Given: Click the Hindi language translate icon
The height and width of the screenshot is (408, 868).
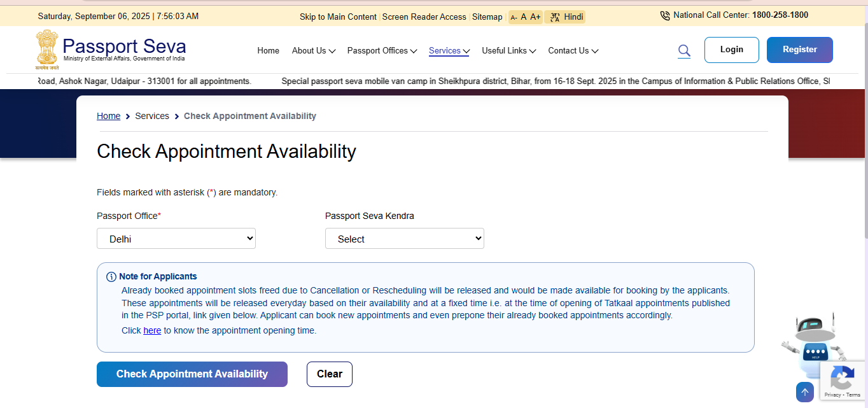Looking at the screenshot, I should [555, 17].
